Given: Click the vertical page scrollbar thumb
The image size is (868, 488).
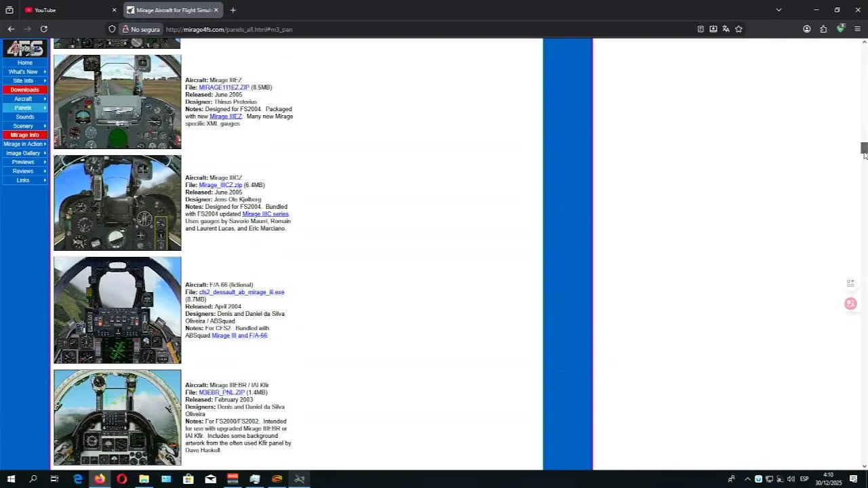Looking at the screenshot, I should (x=864, y=148).
